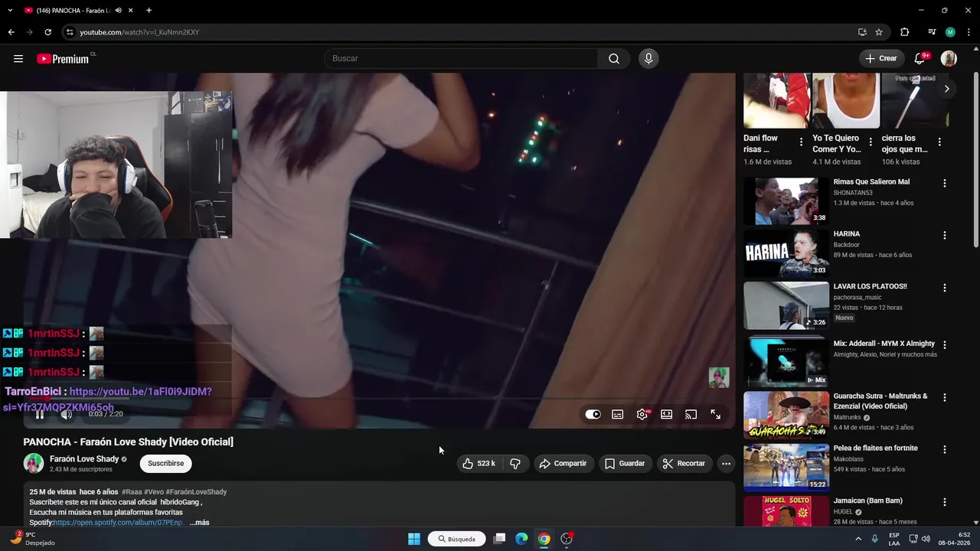The height and width of the screenshot is (551, 980).
Task: Go to YouTube Premium home logo
Action: [x=63, y=59]
